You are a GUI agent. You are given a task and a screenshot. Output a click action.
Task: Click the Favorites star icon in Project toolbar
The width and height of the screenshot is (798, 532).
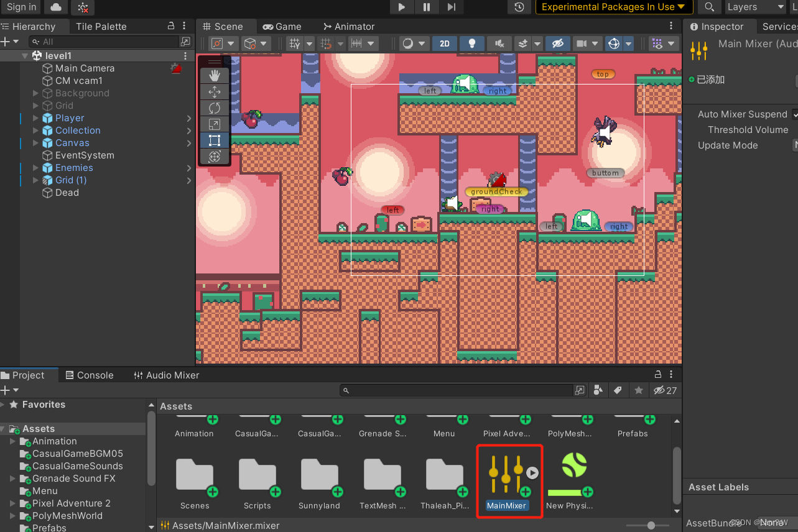click(x=638, y=390)
